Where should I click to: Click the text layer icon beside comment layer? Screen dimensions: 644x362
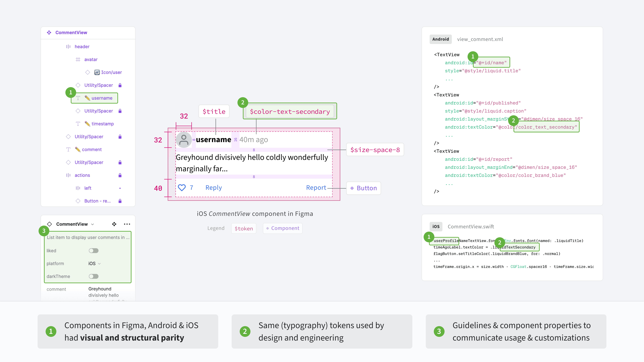68,149
